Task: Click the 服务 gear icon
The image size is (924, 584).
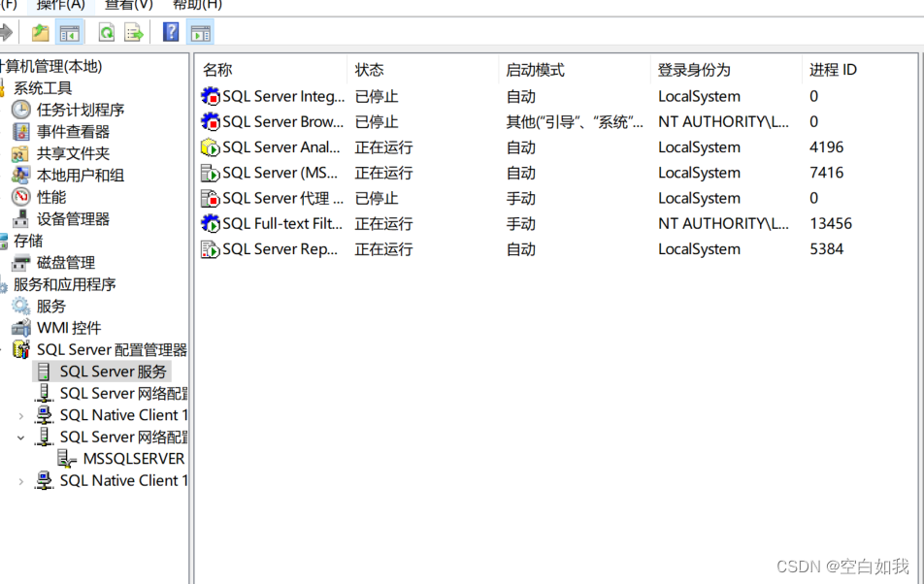Action: (20, 307)
